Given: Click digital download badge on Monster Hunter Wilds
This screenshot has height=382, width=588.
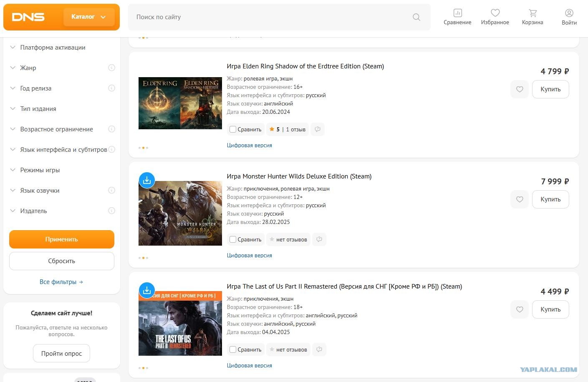Looking at the screenshot, I should [x=147, y=181].
